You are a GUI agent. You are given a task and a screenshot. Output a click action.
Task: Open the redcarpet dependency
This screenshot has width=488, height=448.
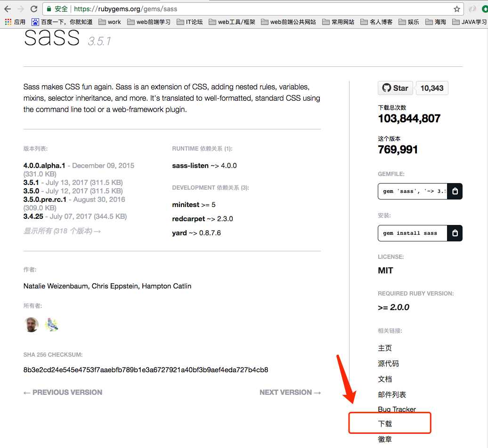coord(188,219)
